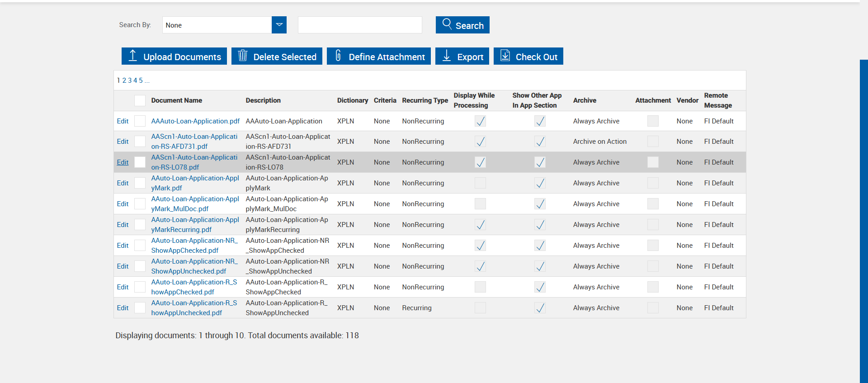Click the Export download arrow icon

pos(447,56)
